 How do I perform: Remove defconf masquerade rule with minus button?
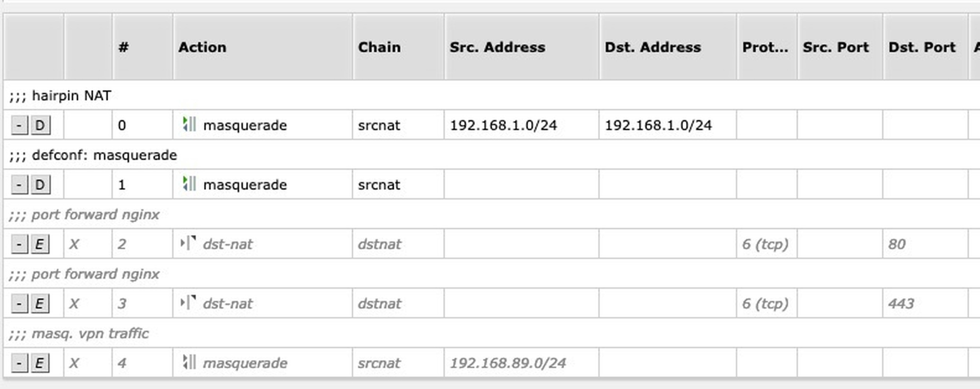click(19, 185)
